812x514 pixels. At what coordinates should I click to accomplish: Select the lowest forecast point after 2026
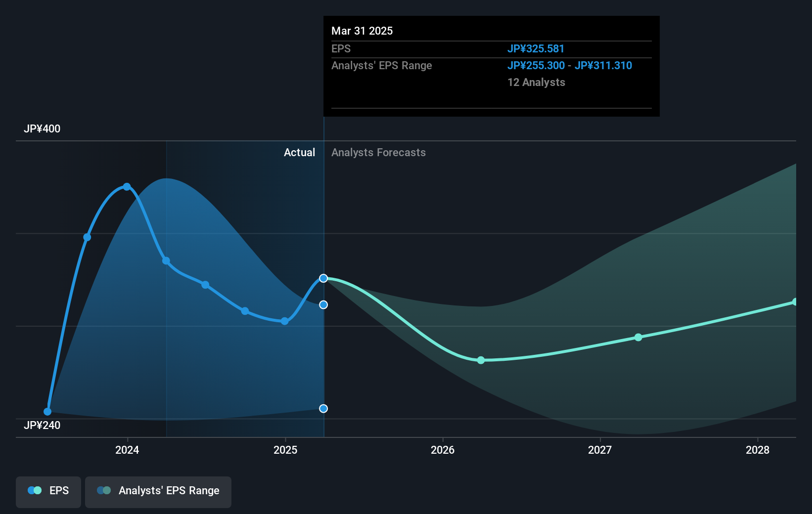point(480,360)
